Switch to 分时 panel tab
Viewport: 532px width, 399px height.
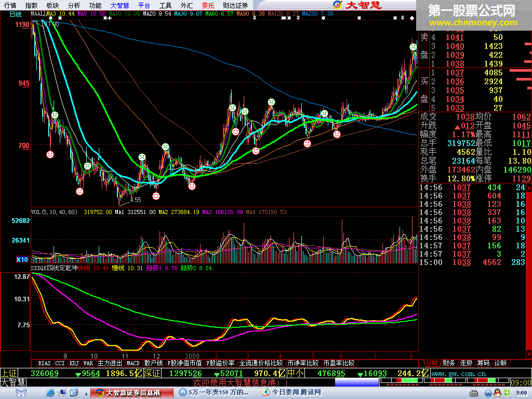432,363
